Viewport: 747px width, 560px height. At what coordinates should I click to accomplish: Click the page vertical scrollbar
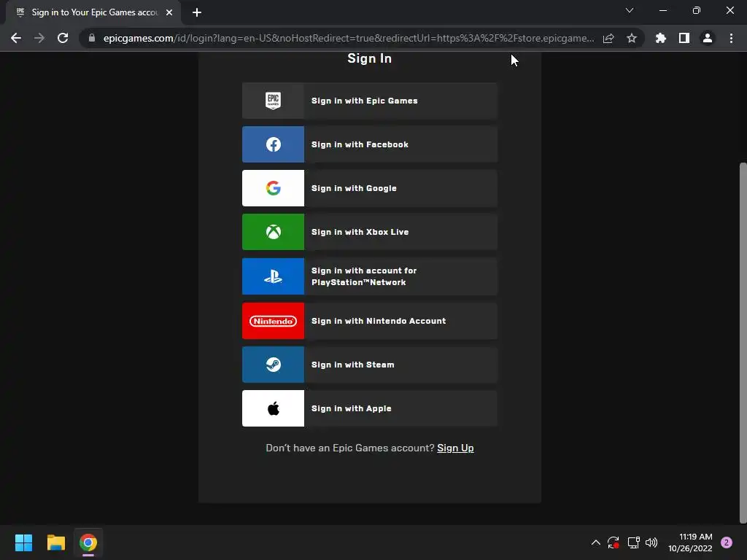coord(743,343)
